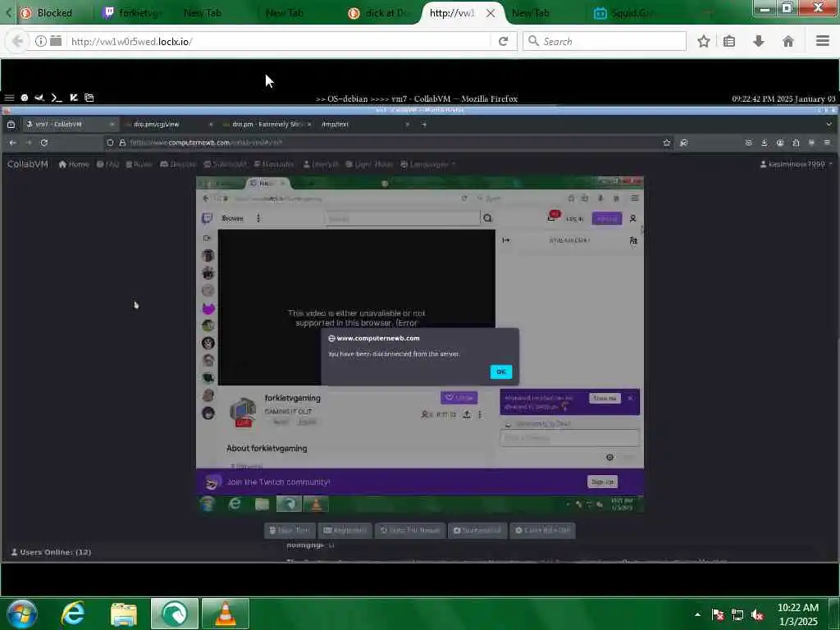Switch to the New Tab right of active tab
Viewport: 840px width, 630px height.
pos(531,13)
